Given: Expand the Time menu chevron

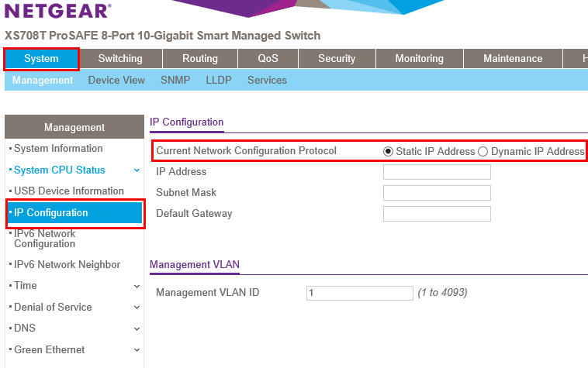Looking at the screenshot, I should (x=137, y=286).
